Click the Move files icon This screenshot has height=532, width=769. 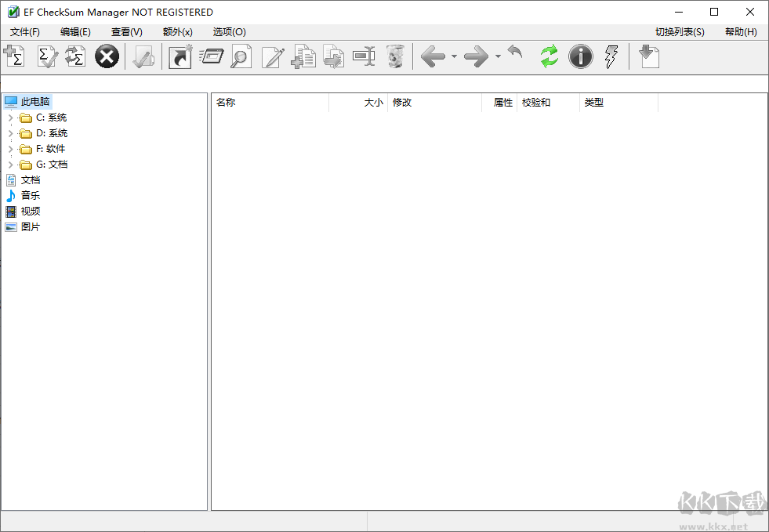333,56
